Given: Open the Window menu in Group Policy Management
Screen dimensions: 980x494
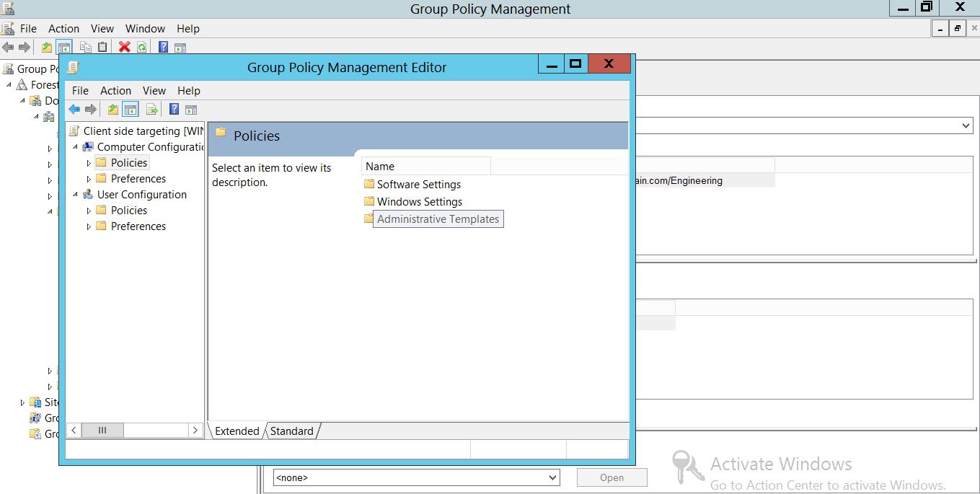Looking at the screenshot, I should 145,29.
